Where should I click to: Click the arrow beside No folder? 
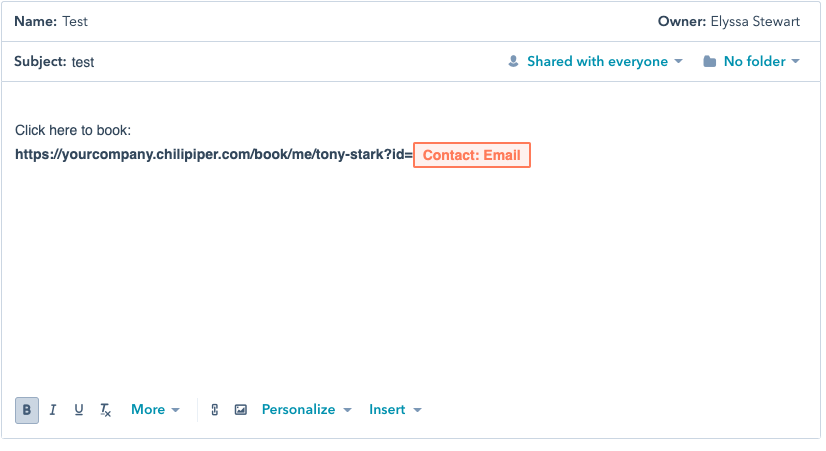tap(795, 62)
